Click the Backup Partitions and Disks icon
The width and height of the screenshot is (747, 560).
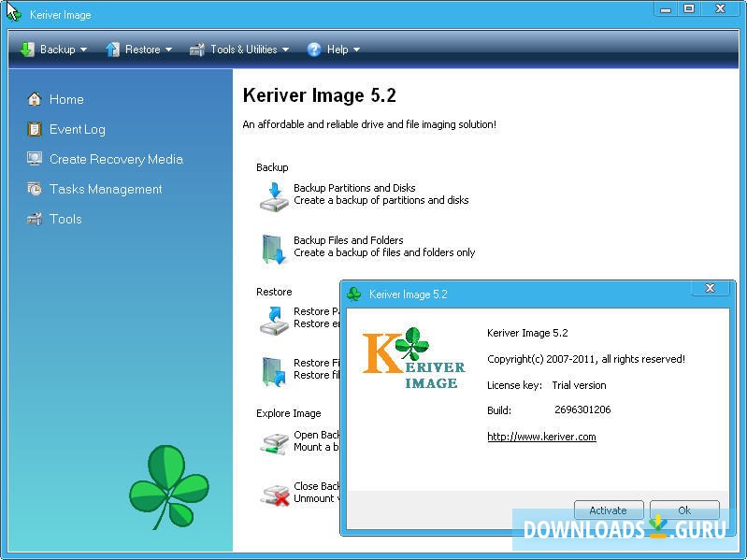click(x=274, y=196)
